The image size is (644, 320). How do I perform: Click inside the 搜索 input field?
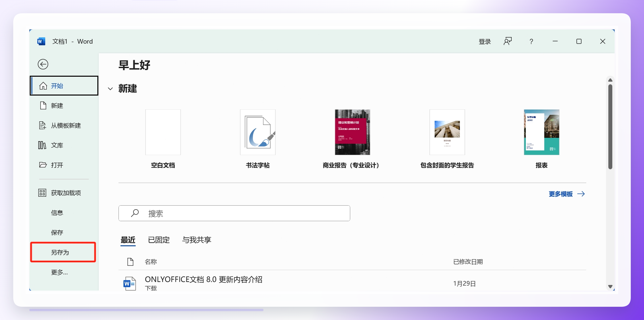(234, 213)
